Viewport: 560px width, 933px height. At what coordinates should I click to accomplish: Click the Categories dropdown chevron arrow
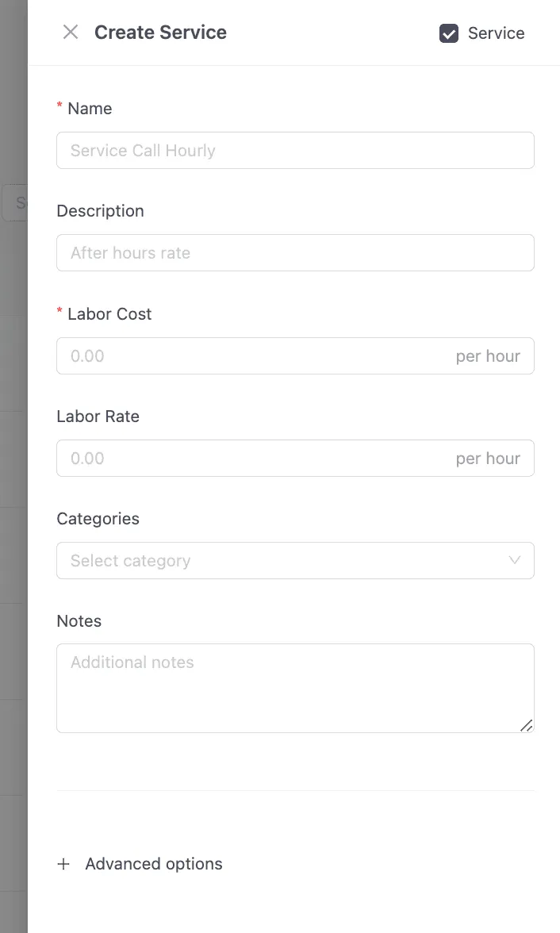coord(514,561)
